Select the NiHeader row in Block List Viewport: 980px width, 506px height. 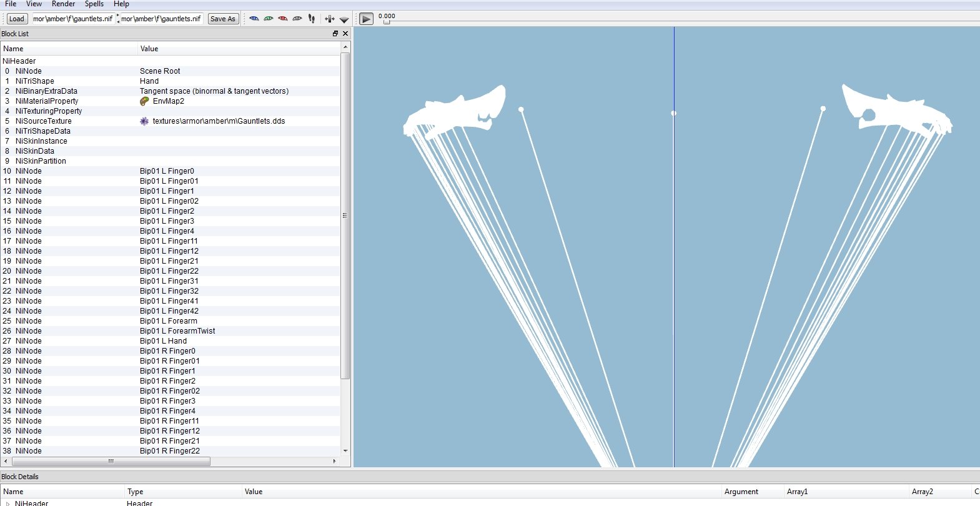pos(171,61)
